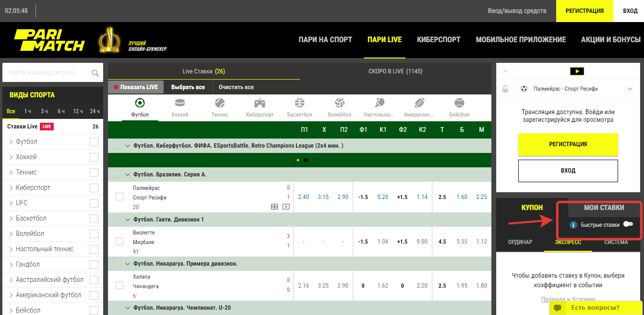The width and height of the screenshot is (644, 315).
Task: Click the info icon beside Быстрые ставки
Action: (x=573, y=225)
